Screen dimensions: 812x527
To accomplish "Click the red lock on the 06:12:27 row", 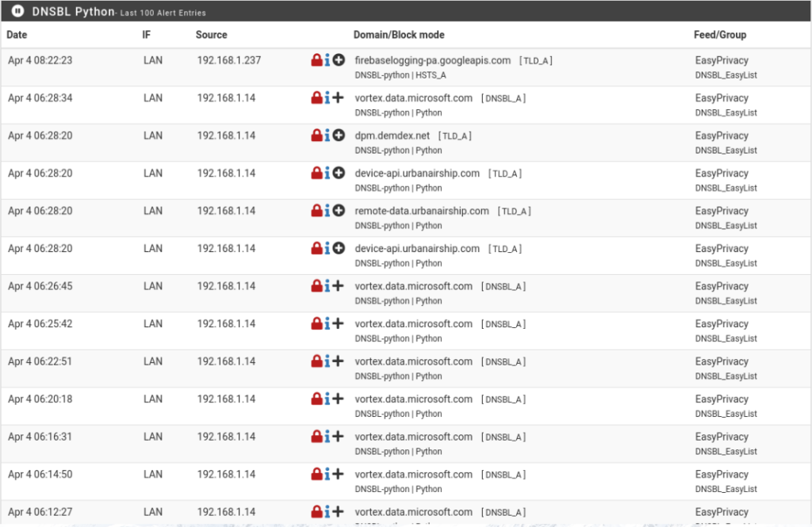I will pos(317,512).
